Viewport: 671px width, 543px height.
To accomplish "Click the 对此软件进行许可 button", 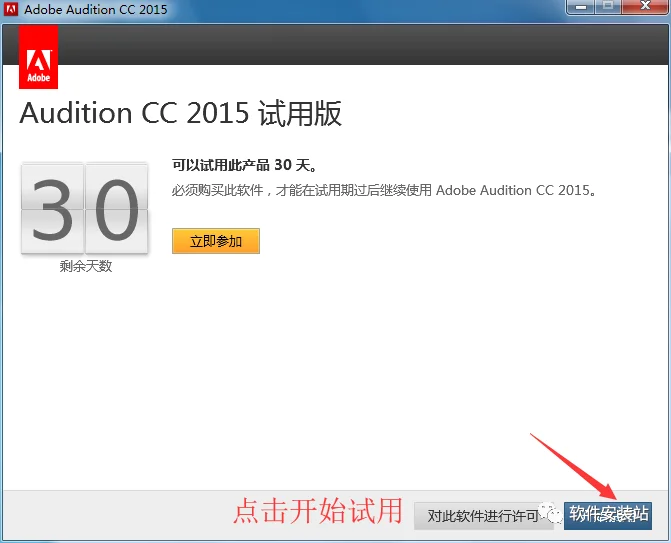I will pyautogui.click(x=484, y=516).
